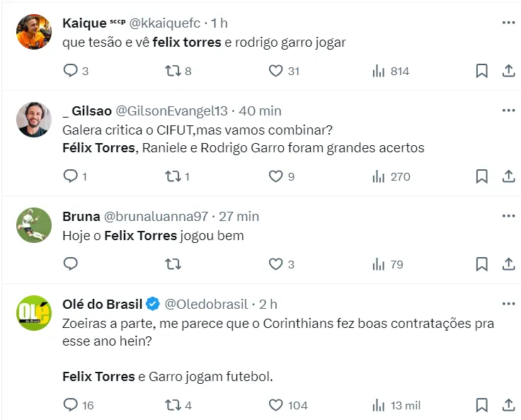Viewport: 521px width, 420px height.
Task: Open Olé do Brasil profile name
Action: tap(103, 304)
